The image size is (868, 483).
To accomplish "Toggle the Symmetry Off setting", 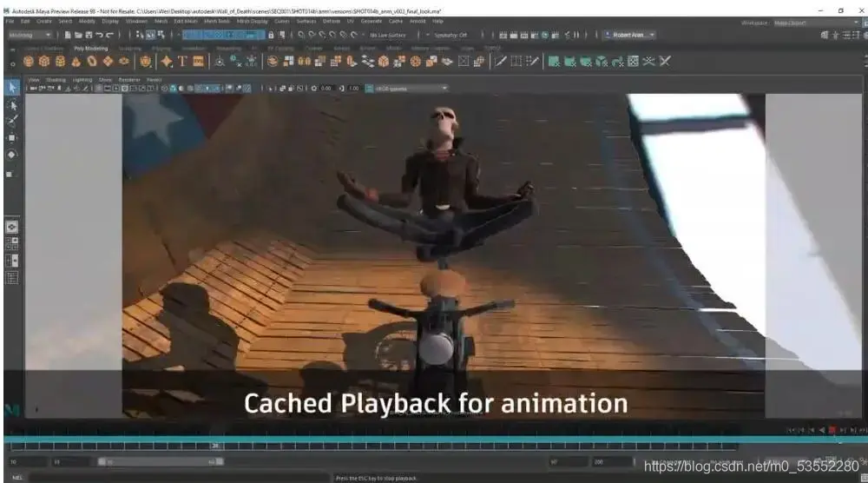I will coord(450,35).
